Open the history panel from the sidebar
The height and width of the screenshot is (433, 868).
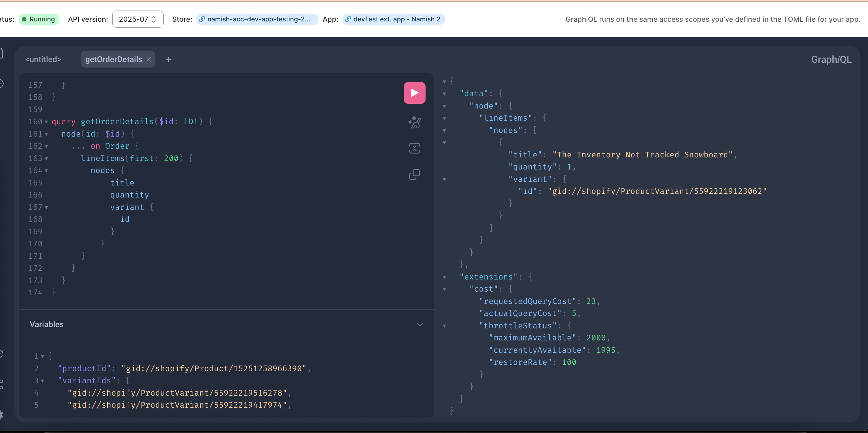point(1,84)
